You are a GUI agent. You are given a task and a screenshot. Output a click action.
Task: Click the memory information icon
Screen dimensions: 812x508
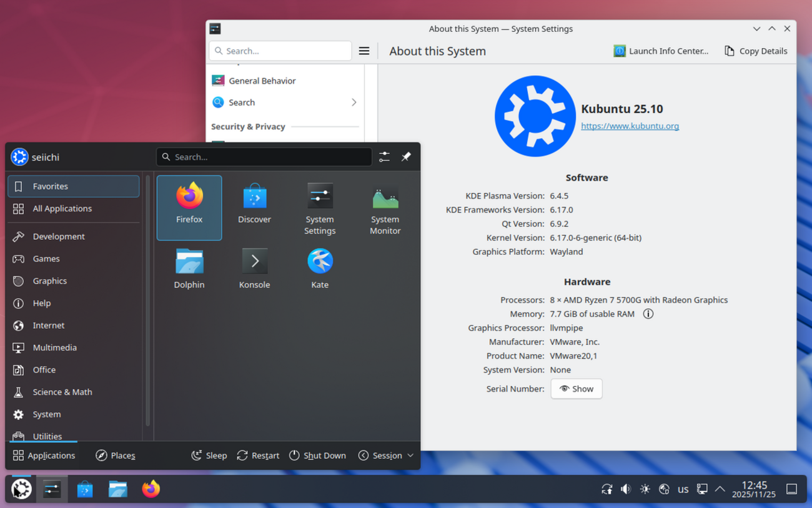[x=648, y=314]
